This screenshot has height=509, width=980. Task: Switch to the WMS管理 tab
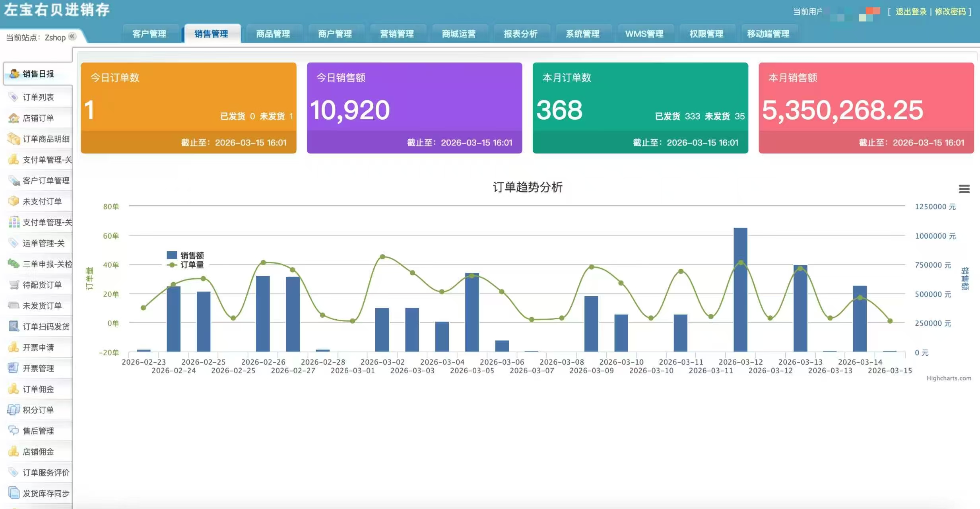tap(644, 34)
